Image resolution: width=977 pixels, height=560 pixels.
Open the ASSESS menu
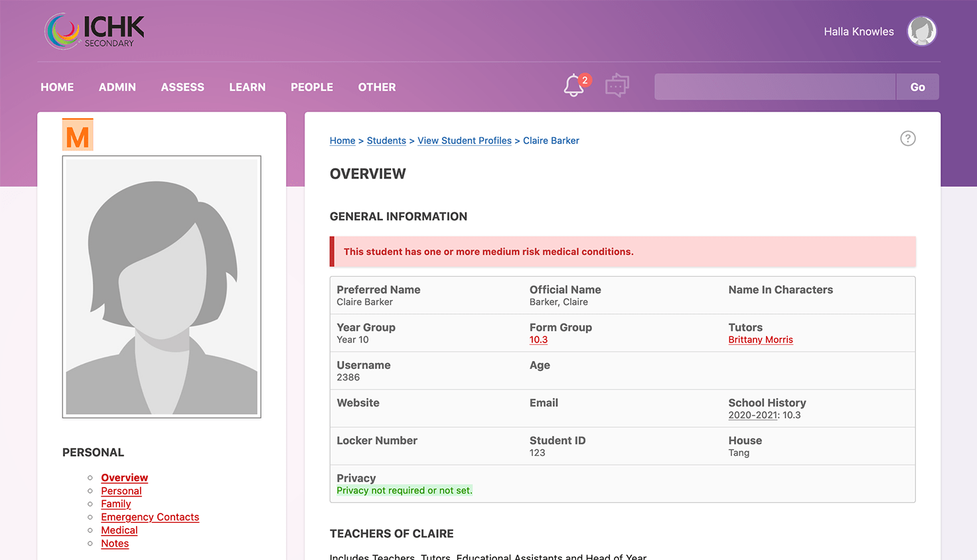182,87
